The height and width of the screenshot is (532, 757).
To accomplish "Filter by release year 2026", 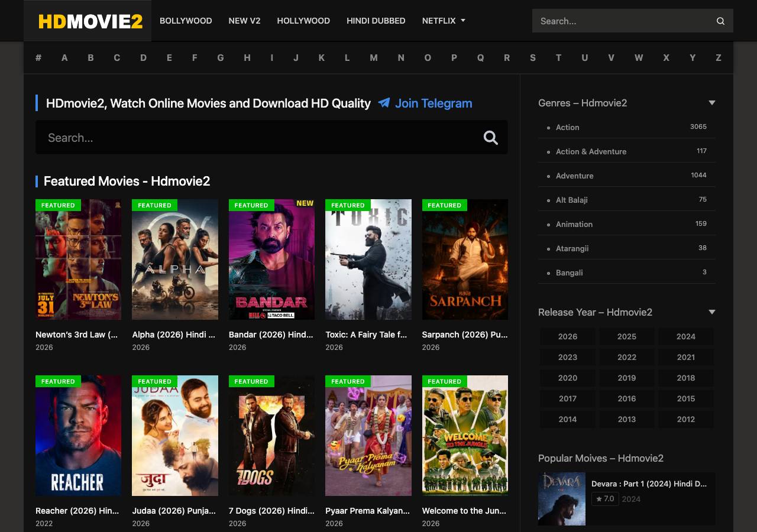I will click(x=568, y=336).
